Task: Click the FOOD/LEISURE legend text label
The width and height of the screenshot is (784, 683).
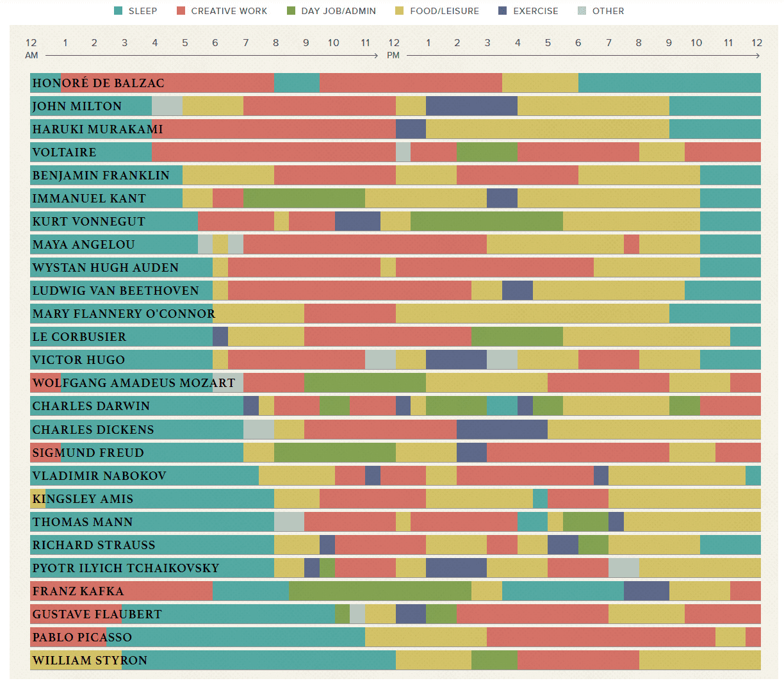Action: pyautogui.click(x=444, y=11)
